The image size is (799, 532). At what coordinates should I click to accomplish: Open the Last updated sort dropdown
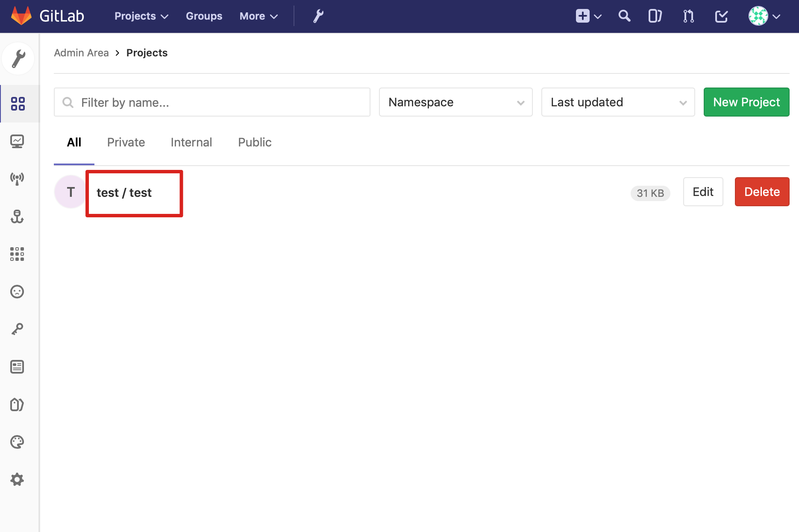point(618,102)
